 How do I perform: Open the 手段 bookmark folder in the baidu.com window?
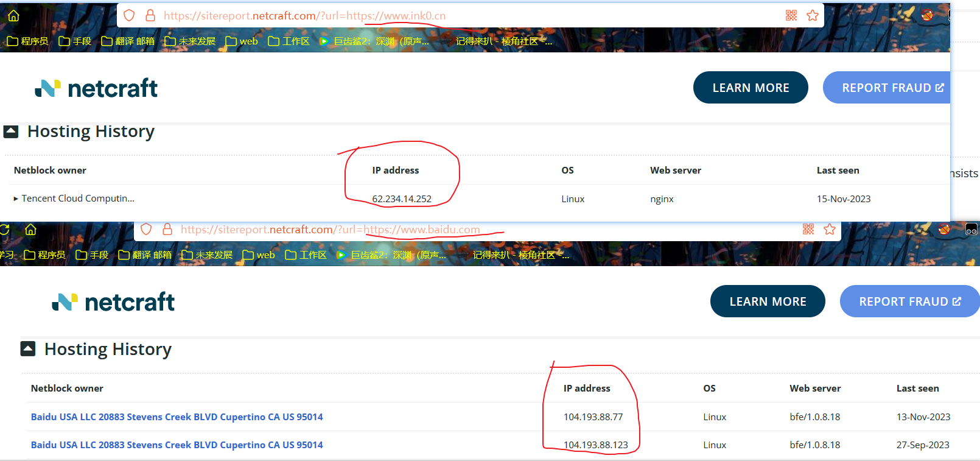[92, 255]
